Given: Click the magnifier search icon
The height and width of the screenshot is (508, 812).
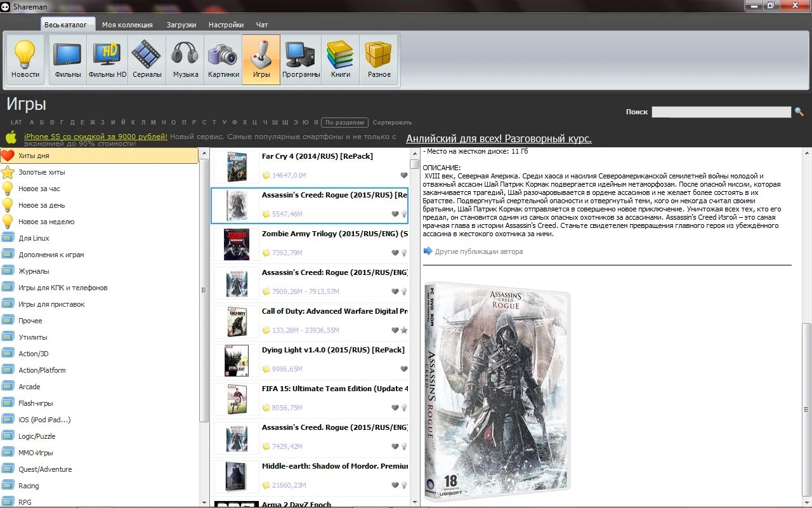Looking at the screenshot, I should 799,112.
